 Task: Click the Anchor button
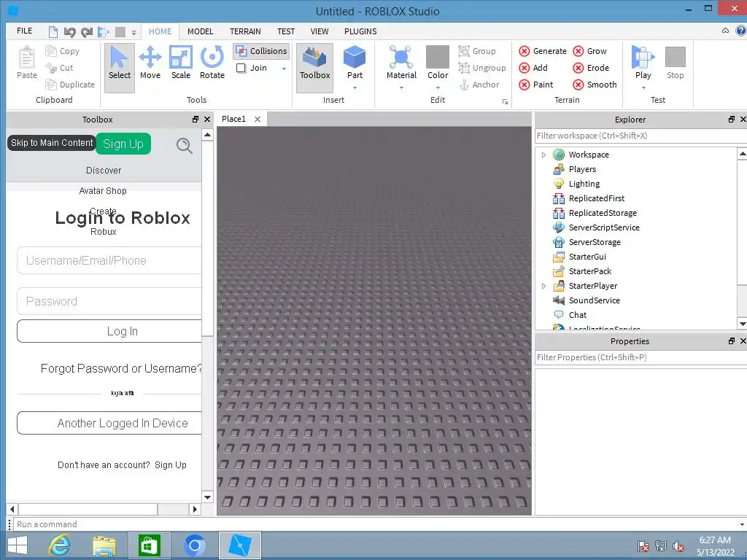click(479, 85)
